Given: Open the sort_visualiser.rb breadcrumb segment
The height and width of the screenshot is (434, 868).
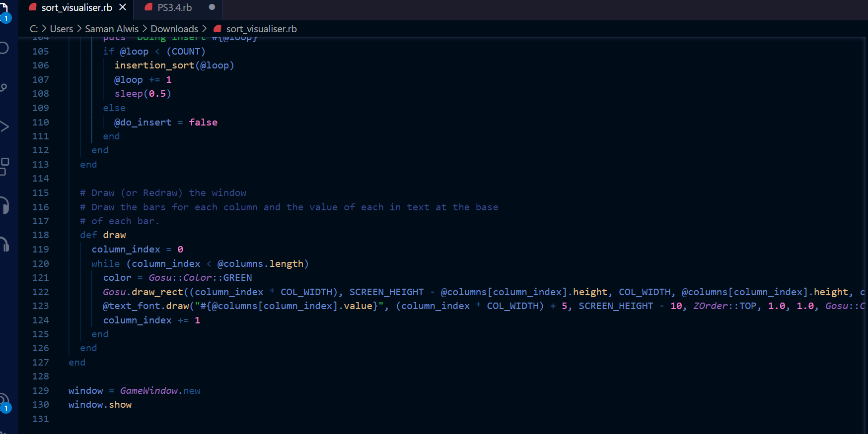Looking at the screenshot, I should click(261, 29).
